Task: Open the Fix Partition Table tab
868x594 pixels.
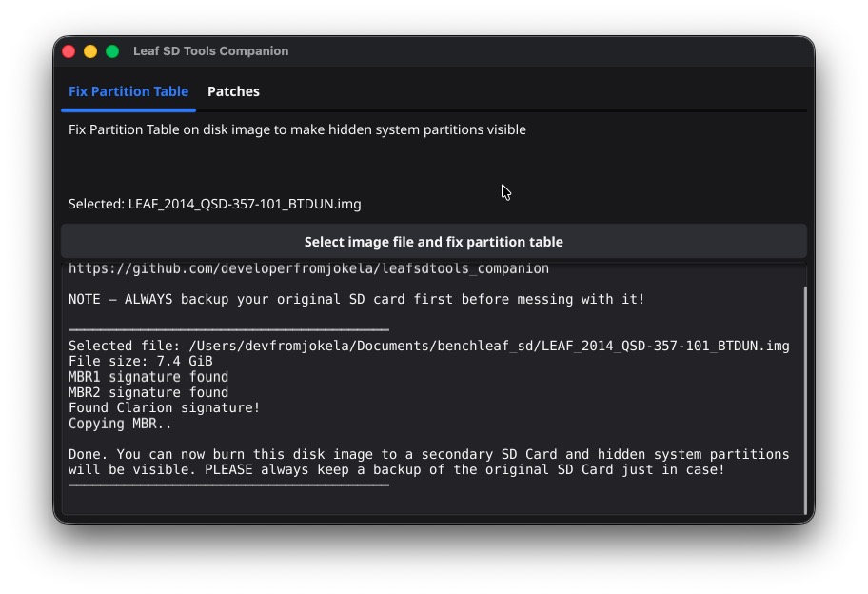Action: pyautogui.click(x=128, y=91)
